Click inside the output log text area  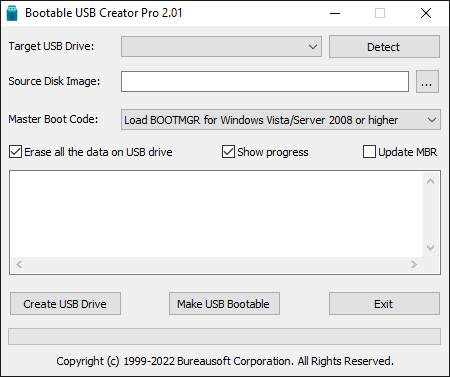[x=217, y=214]
